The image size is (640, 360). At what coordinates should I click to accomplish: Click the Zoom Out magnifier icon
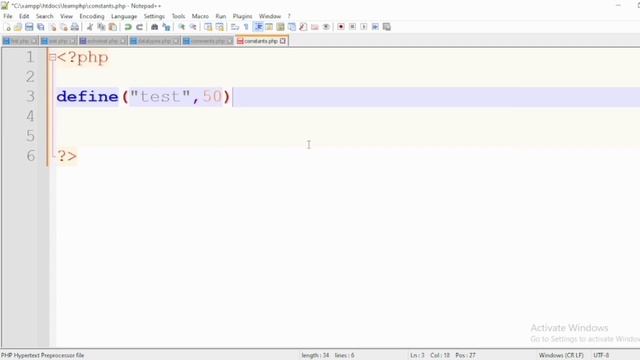pyautogui.click(x=193, y=27)
